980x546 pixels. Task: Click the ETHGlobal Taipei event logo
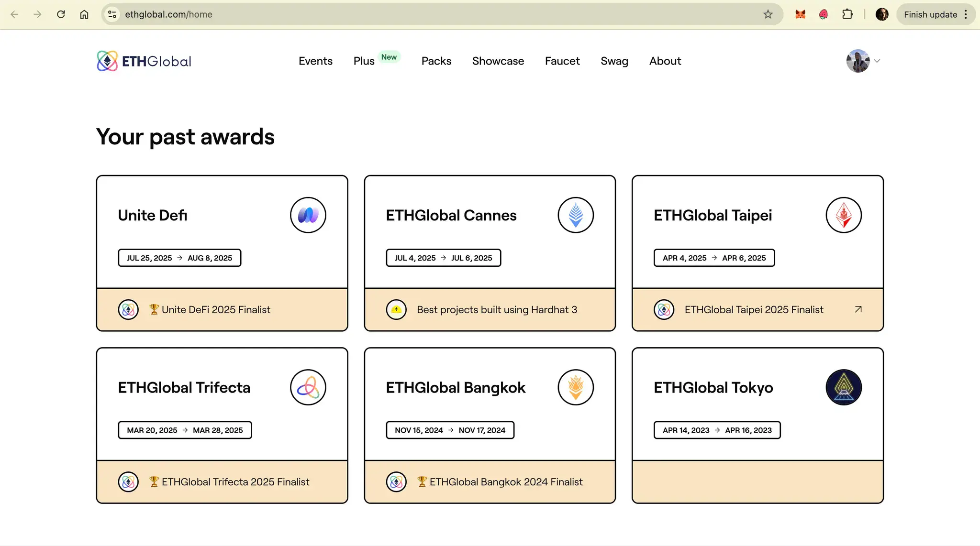(x=844, y=215)
